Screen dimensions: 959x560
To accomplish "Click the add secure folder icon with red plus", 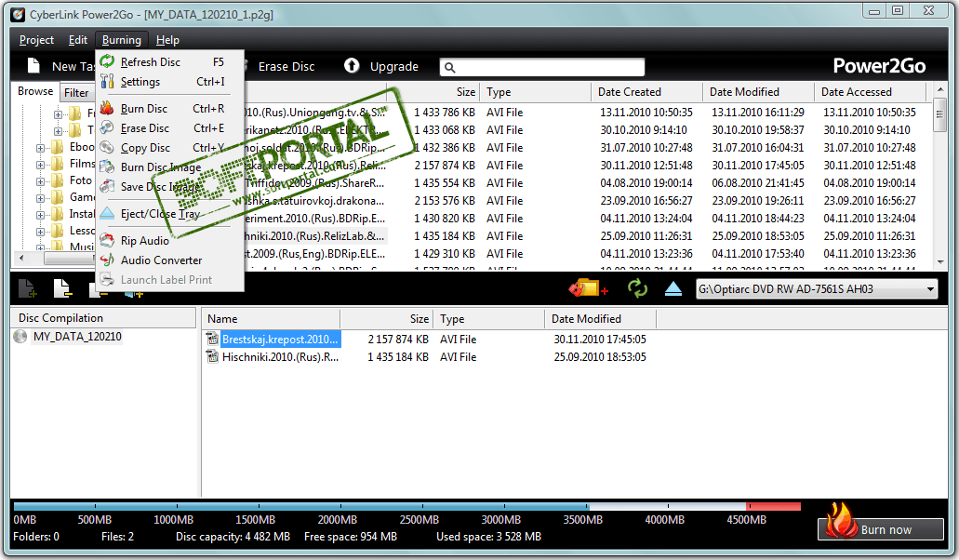I will [x=588, y=288].
